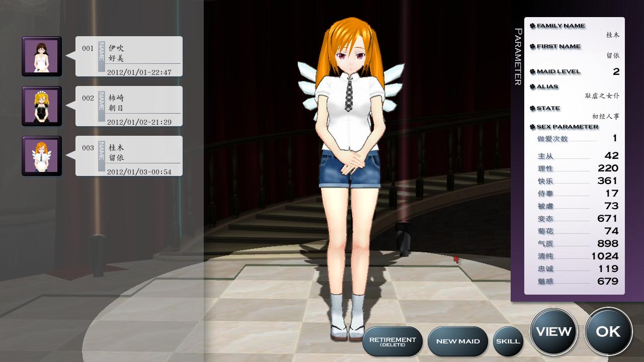Image resolution: width=644 pixels, height=362 pixels.
Task: Open save entry dated 2012/01/03-00:54
Action: (x=129, y=156)
